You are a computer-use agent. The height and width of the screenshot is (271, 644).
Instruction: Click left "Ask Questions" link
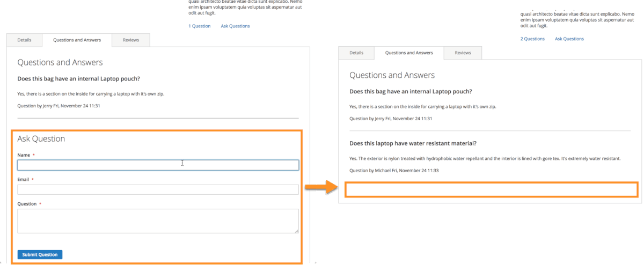coord(235,26)
